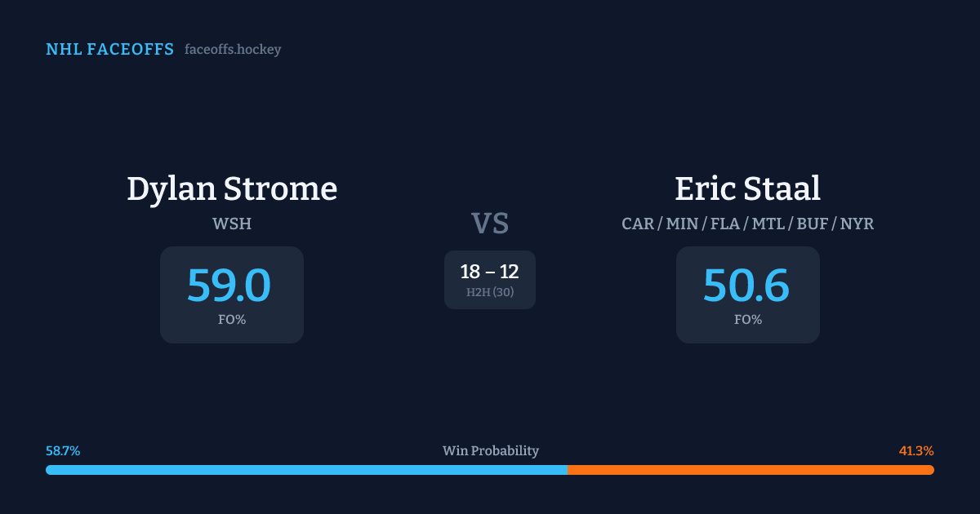Click the VS text between players
Image resolution: width=980 pixels, height=514 pixels.
pos(490,224)
